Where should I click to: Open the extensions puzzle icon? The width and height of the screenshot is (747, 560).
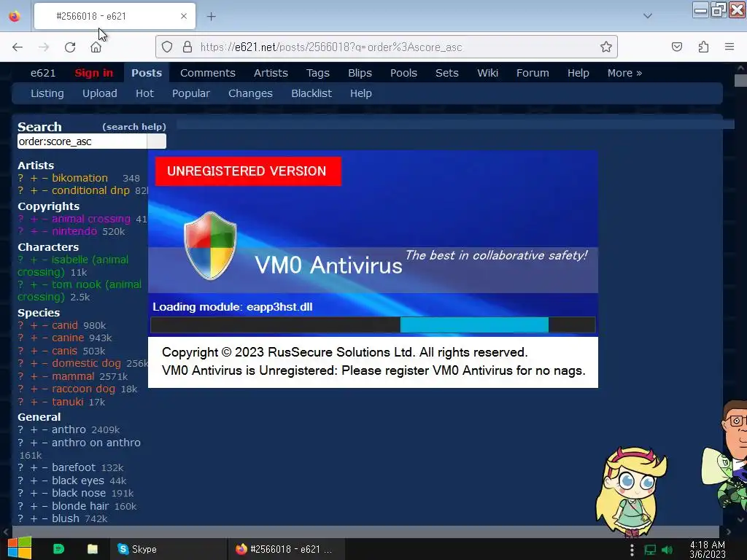point(703,47)
